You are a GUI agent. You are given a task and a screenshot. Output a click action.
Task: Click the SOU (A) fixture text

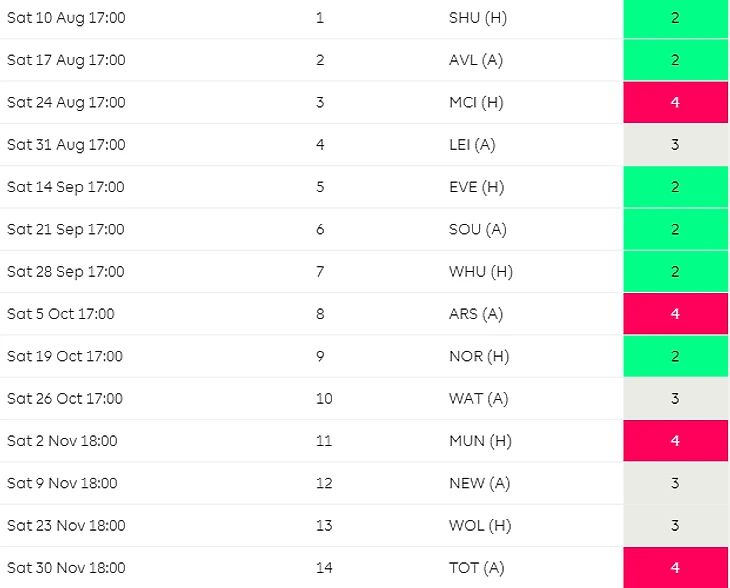pyautogui.click(x=478, y=230)
